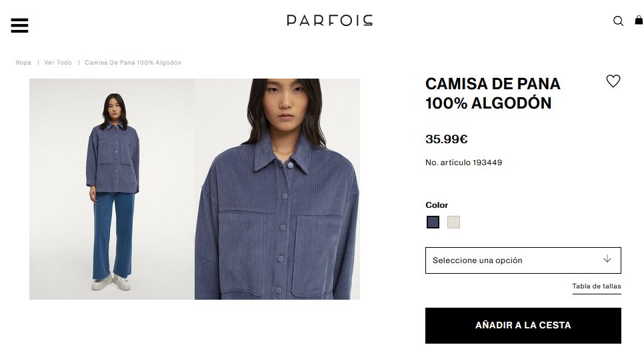
Task: Open the shopping bag icon
Action: (639, 20)
